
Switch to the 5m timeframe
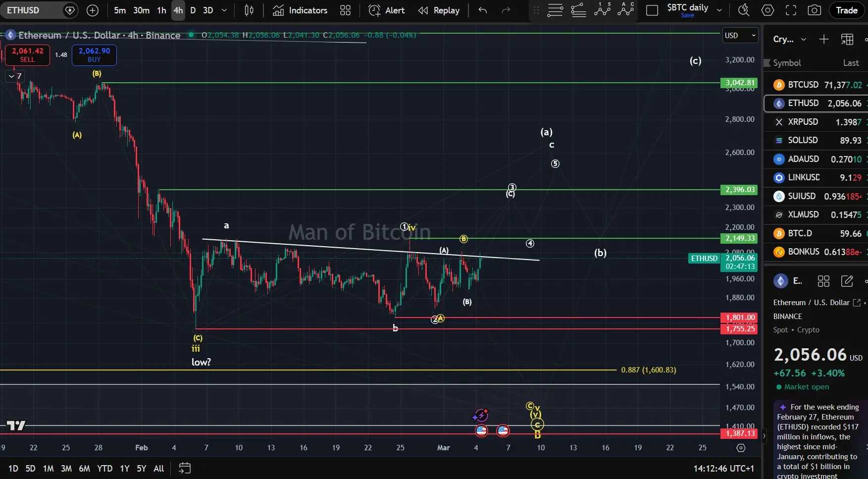(120, 10)
